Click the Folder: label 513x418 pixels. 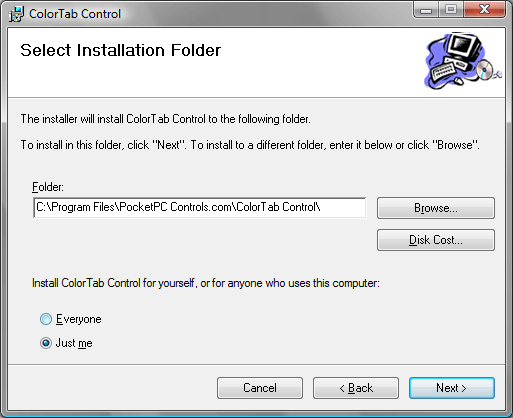pyautogui.click(x=48, y=187)
